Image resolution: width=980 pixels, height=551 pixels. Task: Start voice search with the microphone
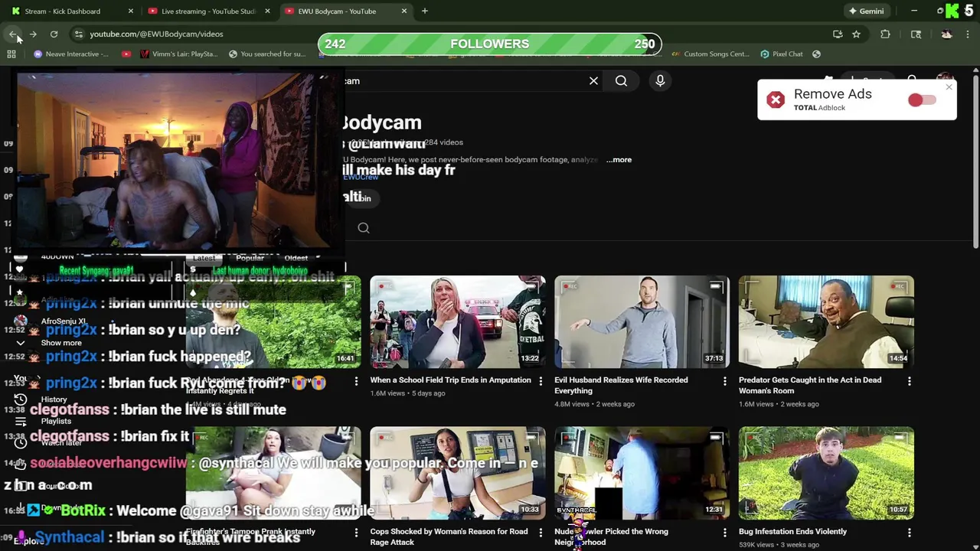pos(660,80)
